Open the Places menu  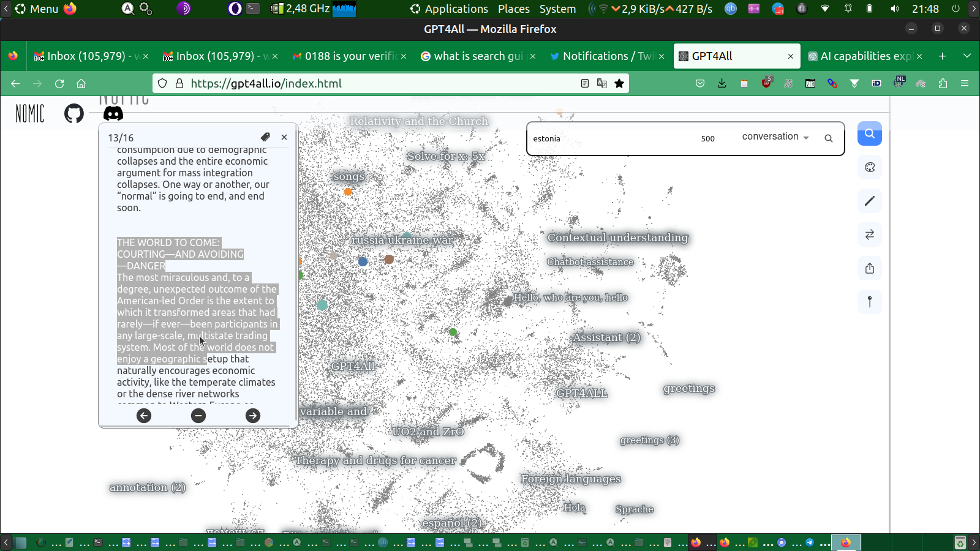(x=514, y=9)
